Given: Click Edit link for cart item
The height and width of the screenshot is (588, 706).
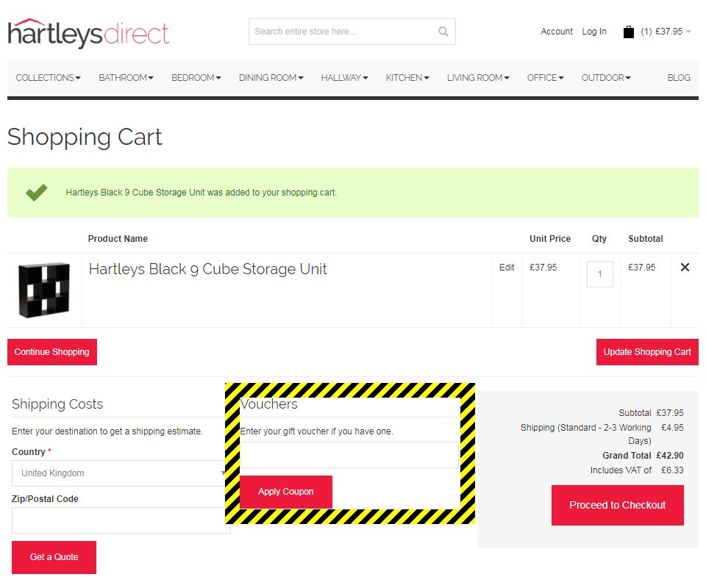Looking at the screenshot, I should coord(507,268).
